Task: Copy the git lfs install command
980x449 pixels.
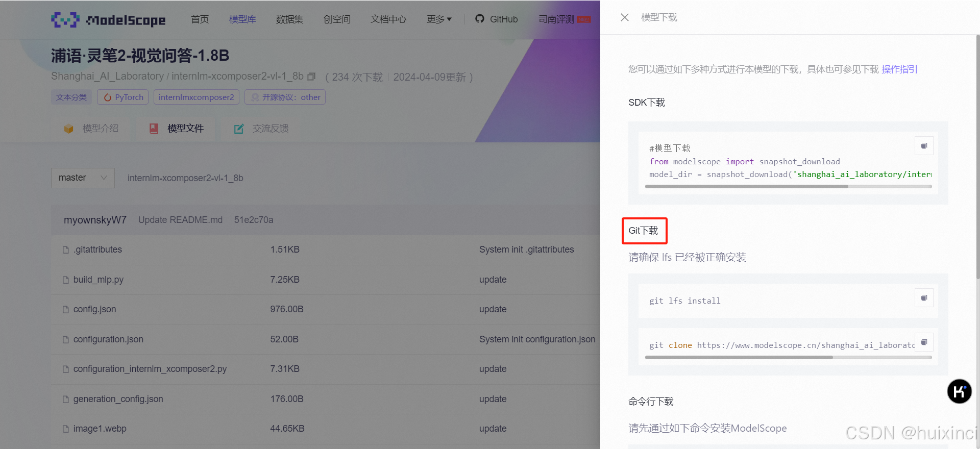Action: [924, 298]
